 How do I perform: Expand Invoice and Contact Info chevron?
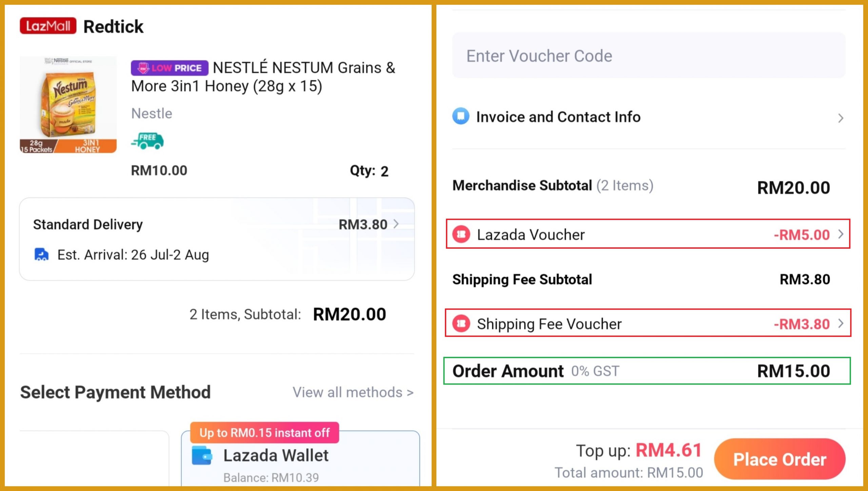coord(841,118)
